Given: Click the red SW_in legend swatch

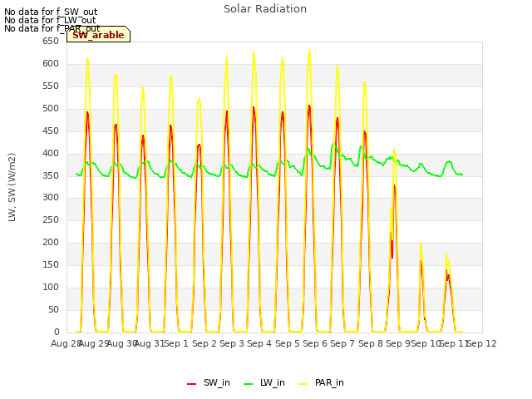Looking at the screenshot, I should pos(192,384).
